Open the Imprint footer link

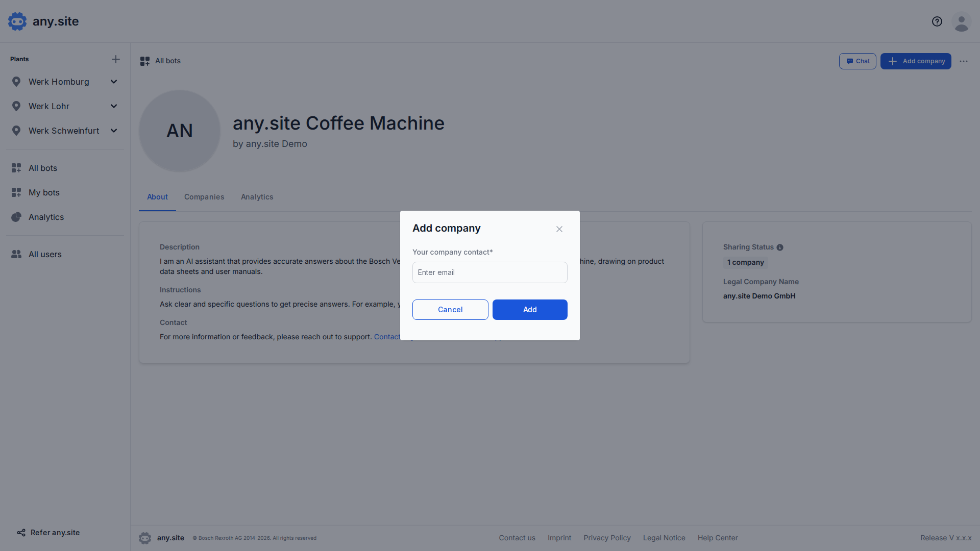(559, 538)
